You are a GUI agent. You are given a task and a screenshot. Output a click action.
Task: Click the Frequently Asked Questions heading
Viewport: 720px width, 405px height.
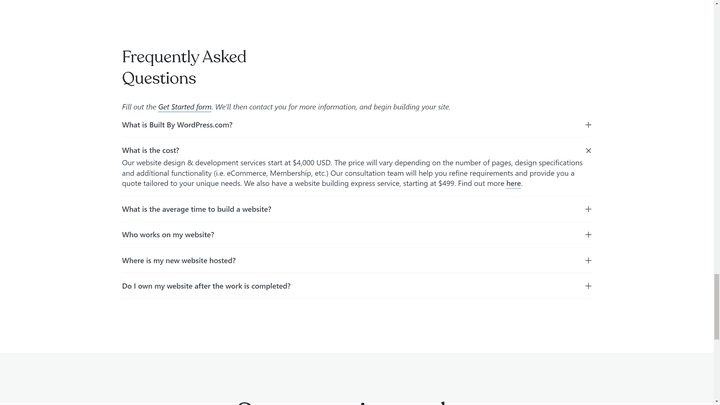[x=184, y=67]
